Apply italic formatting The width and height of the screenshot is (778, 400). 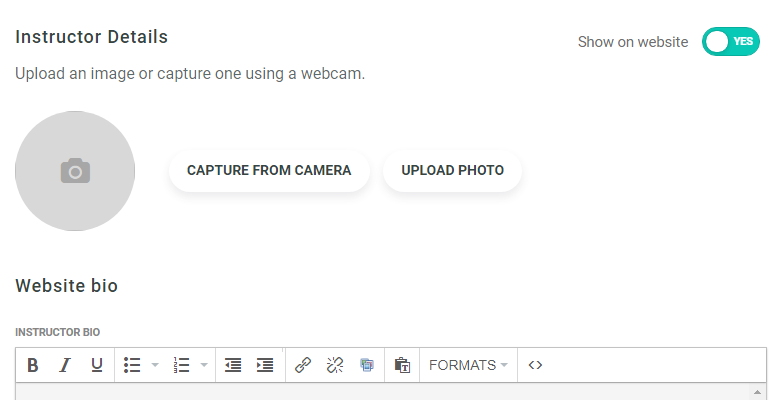tap(65, 365)
